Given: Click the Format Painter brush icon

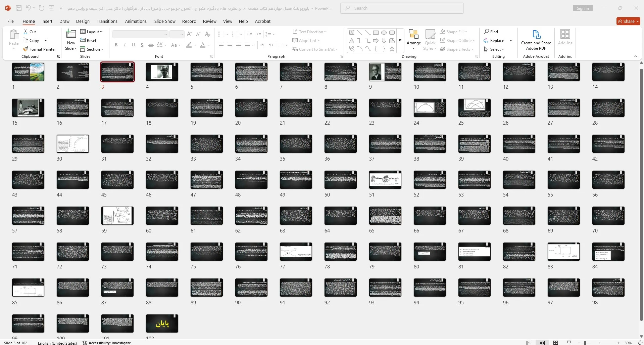Looking at the screenshot, I should click(x=26, y=49).
